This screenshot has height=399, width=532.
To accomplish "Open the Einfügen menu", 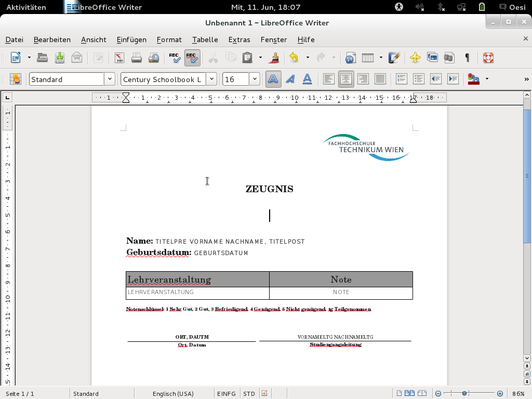I will pyautogui.click(x=131, y=39).
